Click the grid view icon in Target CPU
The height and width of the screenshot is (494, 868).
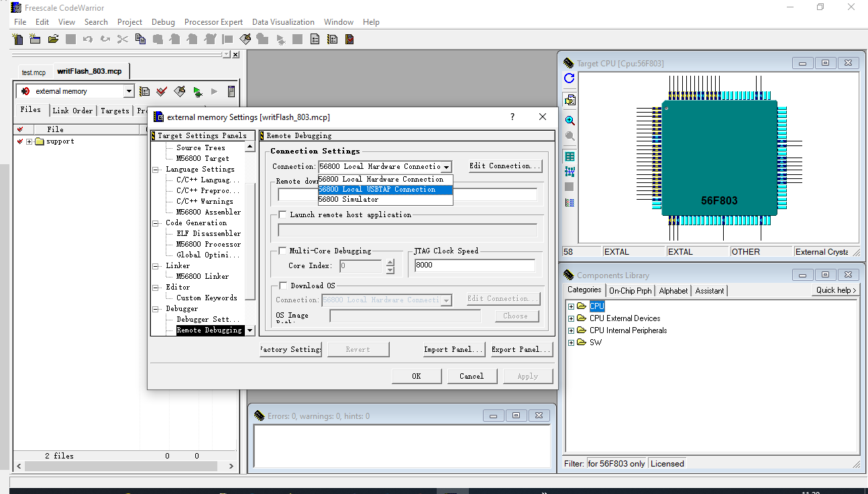(569, 156)
